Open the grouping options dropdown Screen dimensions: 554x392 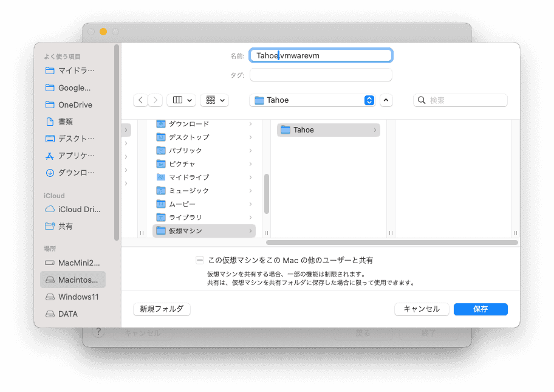tap(214, 100)
